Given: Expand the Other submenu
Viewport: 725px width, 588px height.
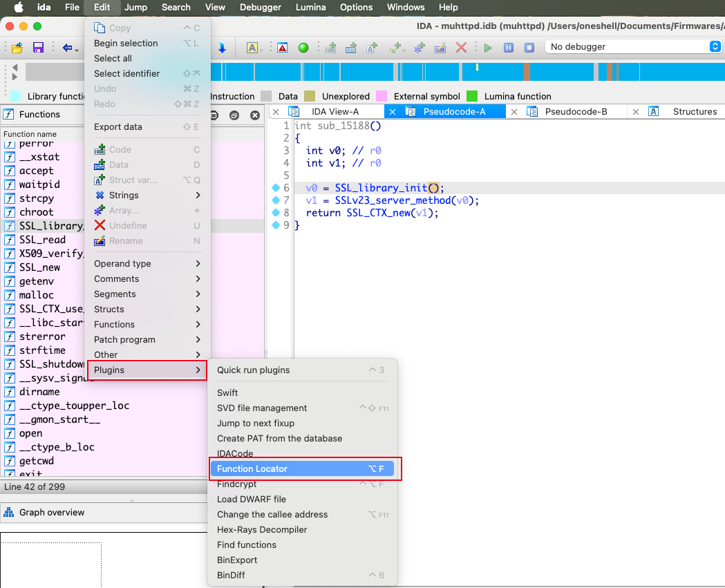Looking at the screenshot, I should pyautogui.click(x=147, y=354).
